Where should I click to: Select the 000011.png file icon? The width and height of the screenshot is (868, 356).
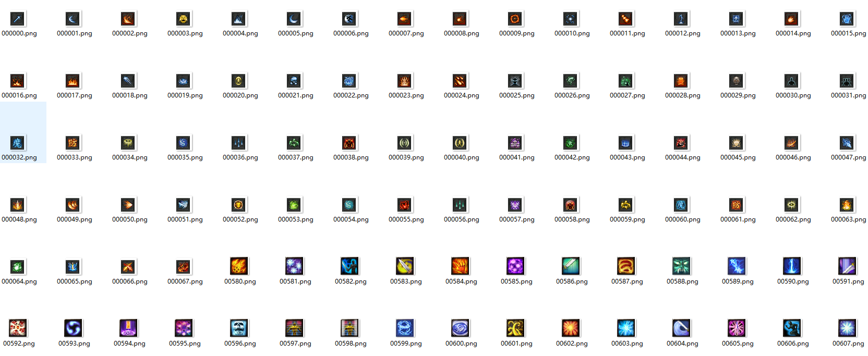point(626,19)
